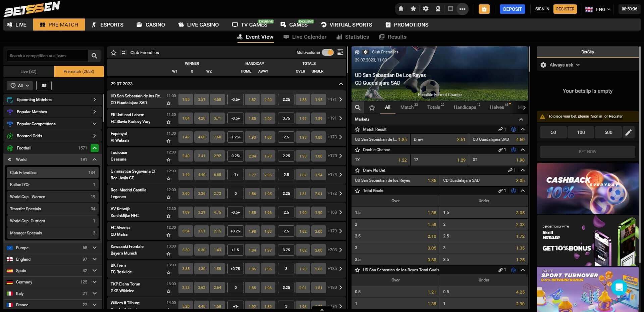This screenshot has height=312, width=644.
Task: Click the blue DEPOSIT button
Action: [512, 9]
